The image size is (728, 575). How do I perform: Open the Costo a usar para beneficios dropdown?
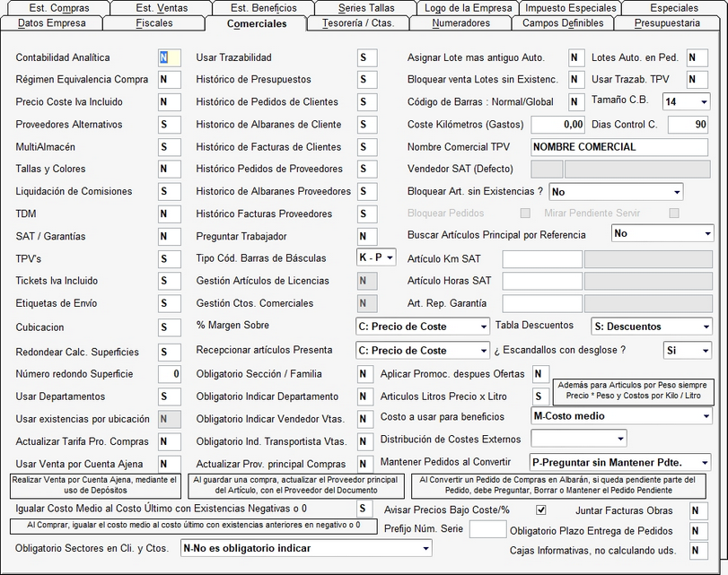tap(621, 416)
